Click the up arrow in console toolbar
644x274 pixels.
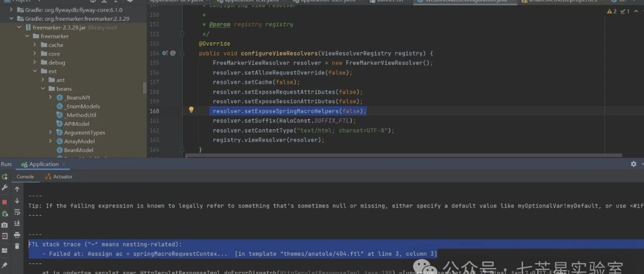tap(17, 189)
